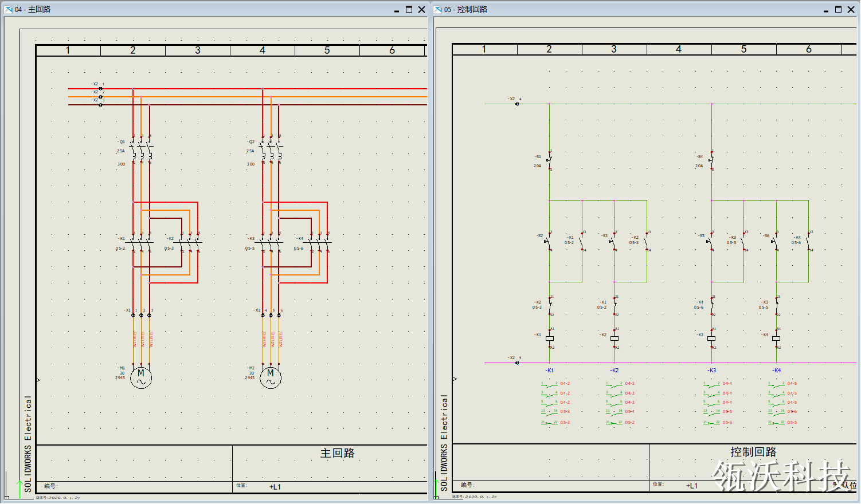Maximize the 04 - 主回路 window
861x504 pixels.
coord(409,9)
